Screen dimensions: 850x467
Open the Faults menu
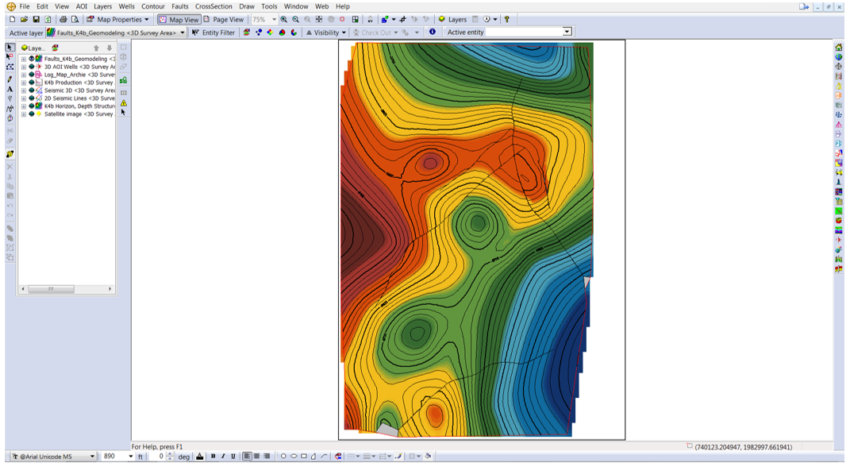180,7
